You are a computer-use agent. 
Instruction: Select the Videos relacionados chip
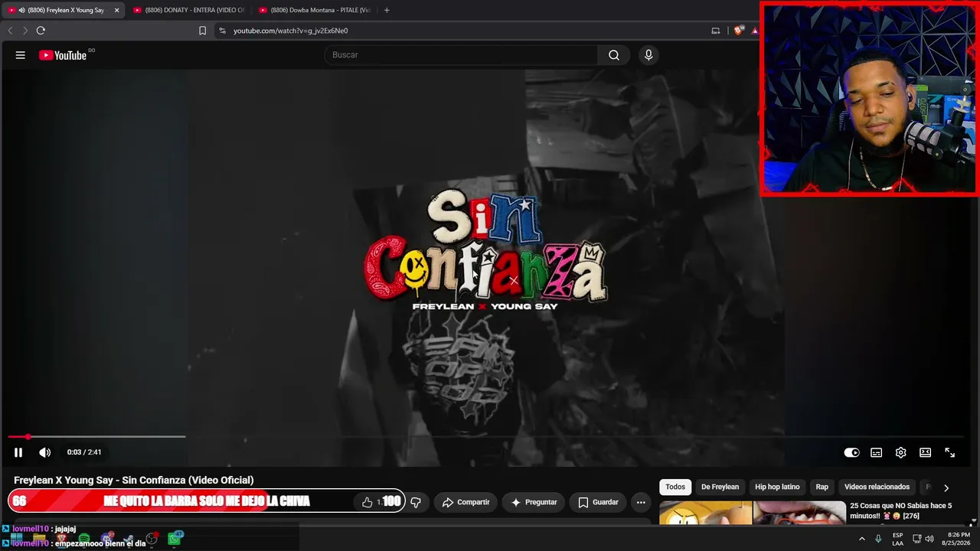(877, 487)
